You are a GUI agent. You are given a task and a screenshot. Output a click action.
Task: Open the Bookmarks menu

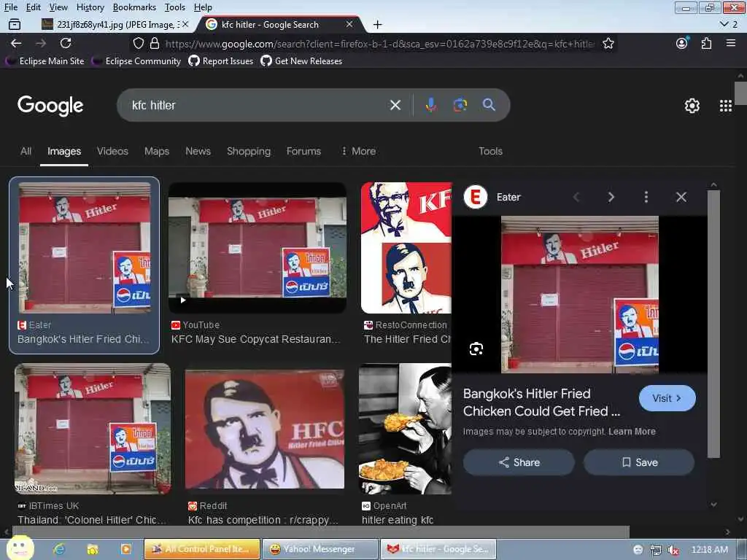(134, 7)
